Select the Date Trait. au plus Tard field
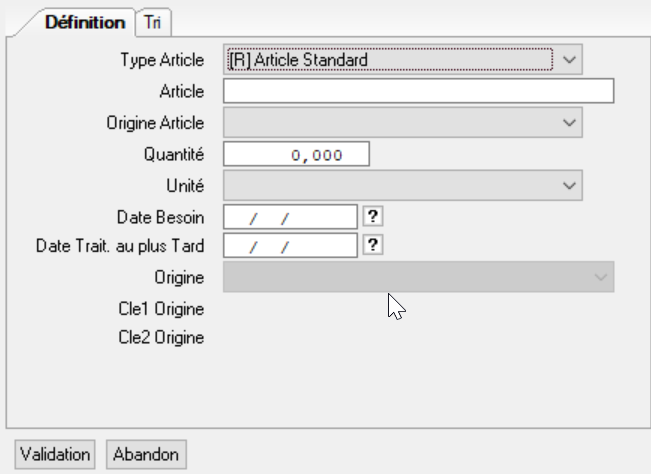This screenshot has width=651, height=474. (289, 246)
